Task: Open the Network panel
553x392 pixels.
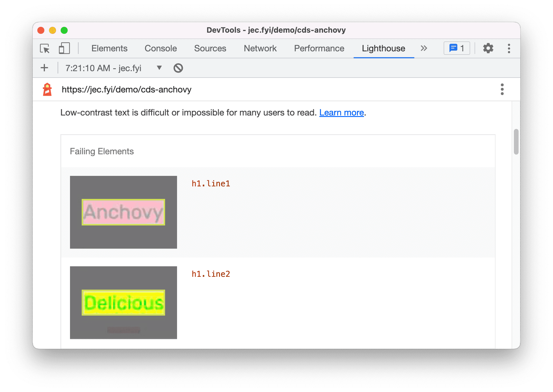Action: point(260,48)
